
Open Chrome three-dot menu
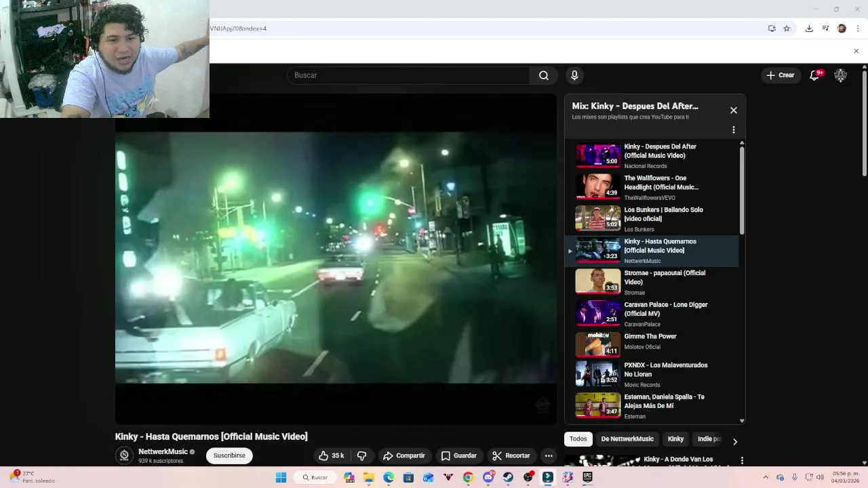coord(858,28)
